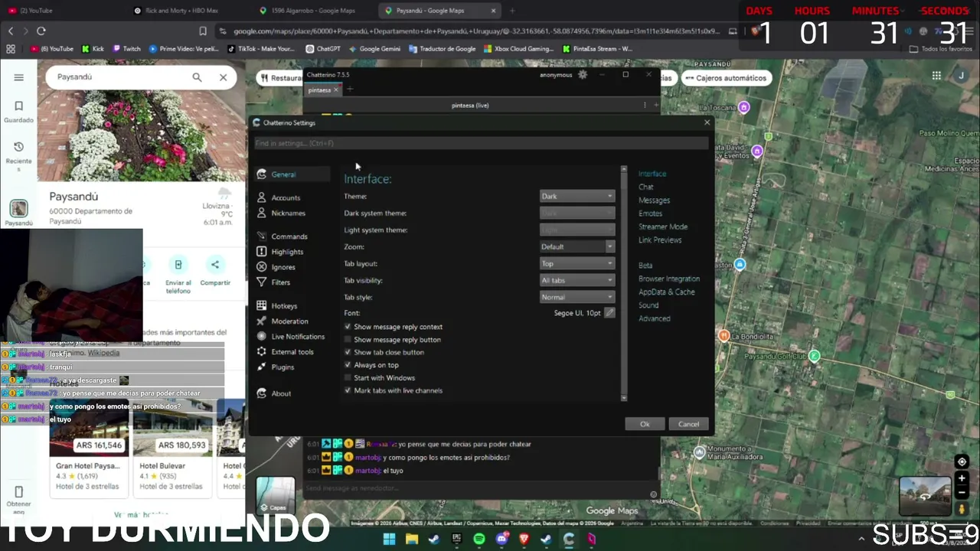Screen dimensions: 980x551
Task: Jump to the Messages section in settings
Action: (655, 201)
